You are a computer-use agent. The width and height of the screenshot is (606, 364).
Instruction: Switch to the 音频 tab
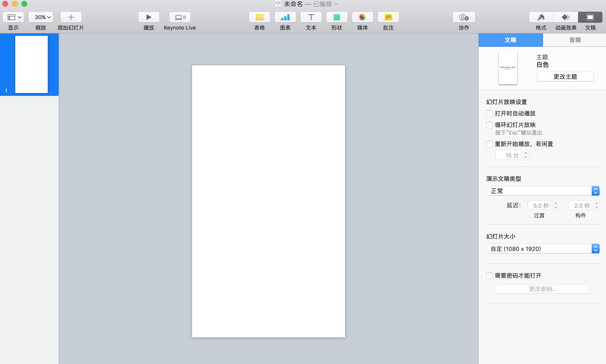tap(575, 40)
